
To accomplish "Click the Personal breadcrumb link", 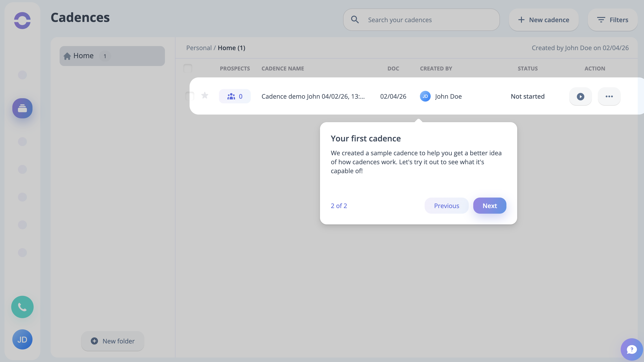I will pyautogui.click(x=199, y=48).
